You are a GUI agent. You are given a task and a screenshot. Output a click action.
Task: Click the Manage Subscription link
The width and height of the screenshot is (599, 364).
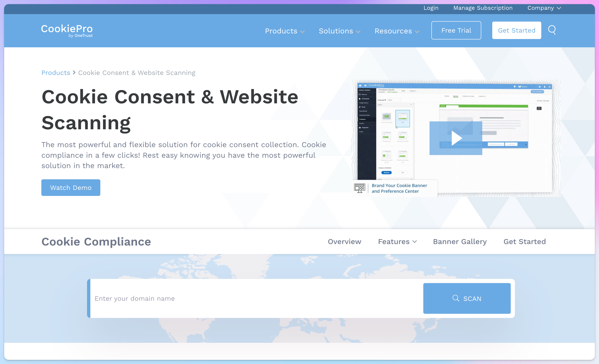point(483,8)
